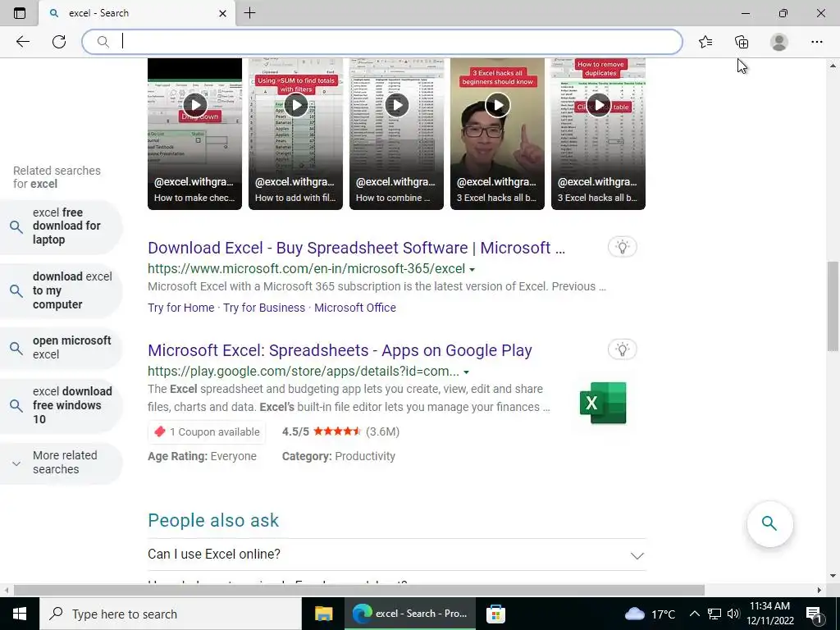
Task: Expand dropdown arrow after microsoft.com URL
Action: 472,269
